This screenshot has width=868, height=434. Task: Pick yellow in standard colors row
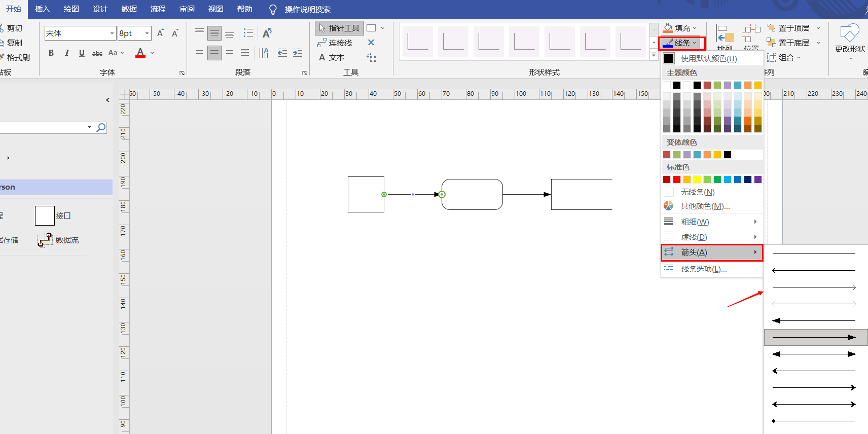click(x=697, y=179)
